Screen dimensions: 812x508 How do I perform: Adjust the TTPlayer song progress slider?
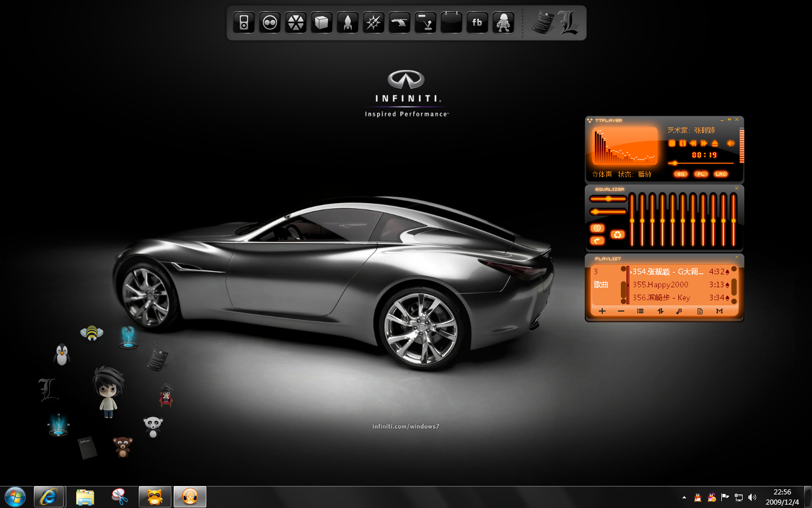click(x=701, y=163)
